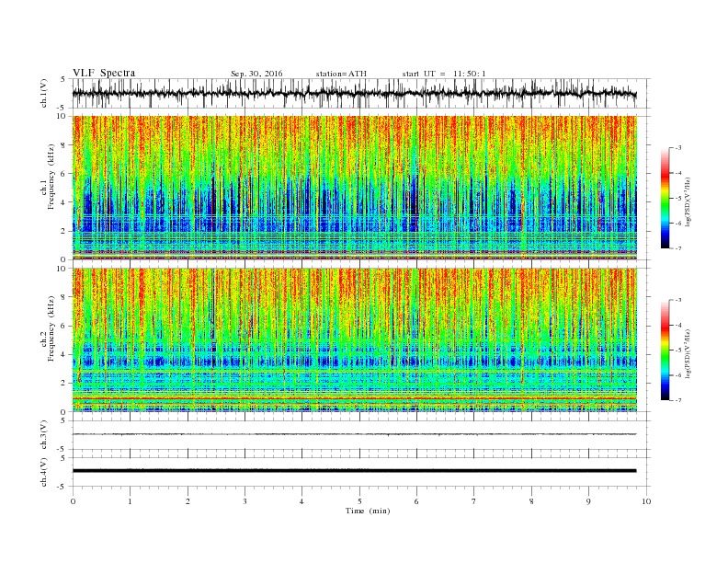728x563 pixels.
Task: Click the ch.1 voltage waveform trace
Action: tap(355, 93)
